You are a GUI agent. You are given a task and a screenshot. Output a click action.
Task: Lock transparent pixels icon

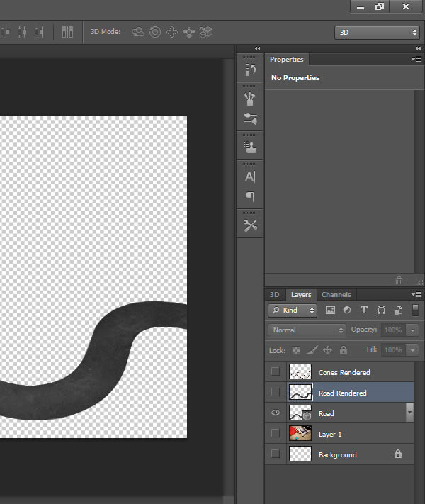click(296, 350)
